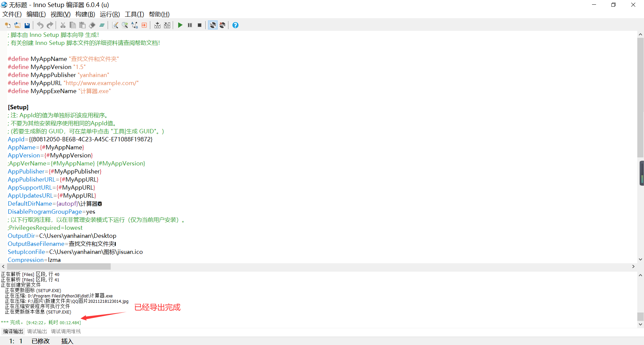This screenshot has height=345, width=644.
Task: Undo the last edit
Action: 40,25
